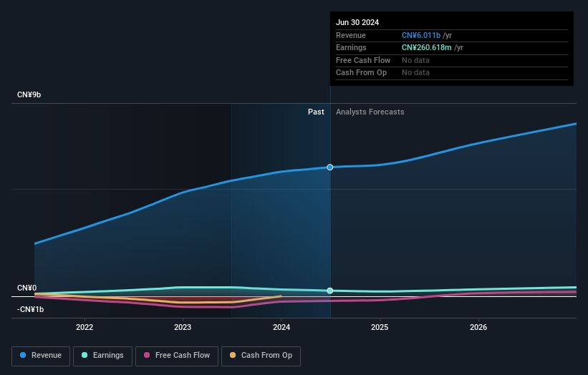Click the 2025 x-axis label
This screenshot has height=375, width=588.
tap(380, 327)
